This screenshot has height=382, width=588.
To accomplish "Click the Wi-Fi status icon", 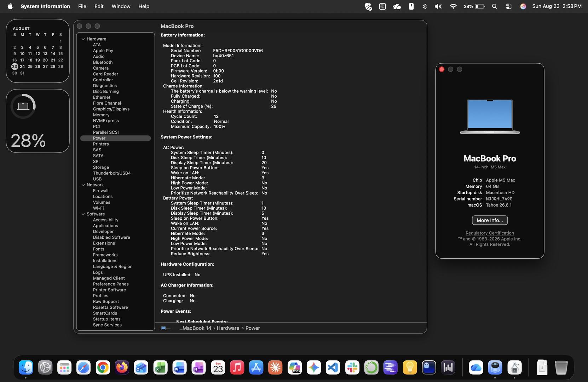I will (x=453, y=6).
